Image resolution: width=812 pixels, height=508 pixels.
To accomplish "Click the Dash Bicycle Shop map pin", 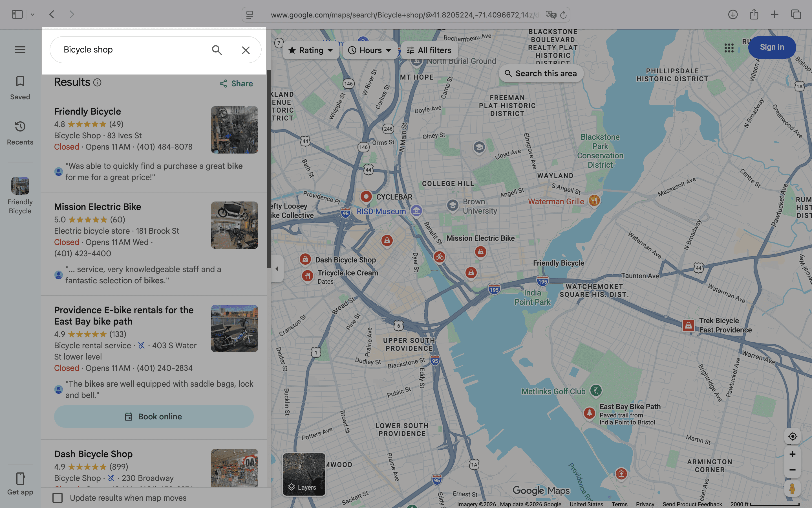I will click(x=305, y=259).
